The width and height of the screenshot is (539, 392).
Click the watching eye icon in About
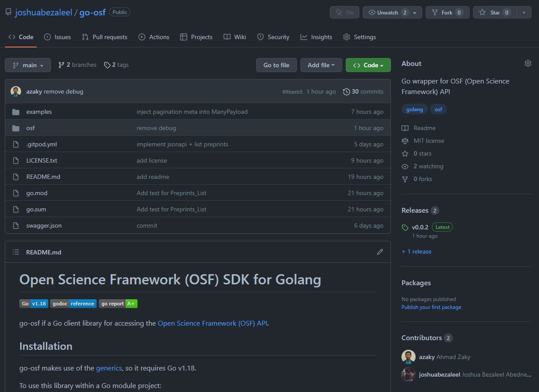tap(405, 166)
